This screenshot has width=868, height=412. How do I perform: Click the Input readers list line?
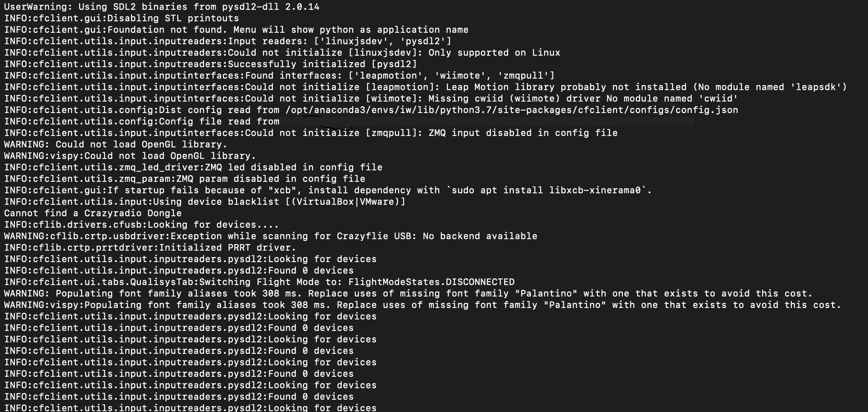227,41
